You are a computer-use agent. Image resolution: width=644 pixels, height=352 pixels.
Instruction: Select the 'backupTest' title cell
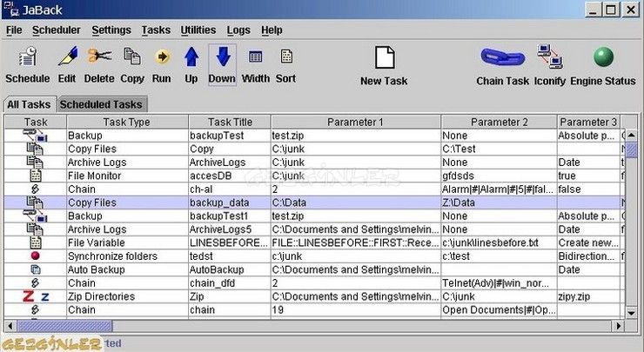click(230, 136)
